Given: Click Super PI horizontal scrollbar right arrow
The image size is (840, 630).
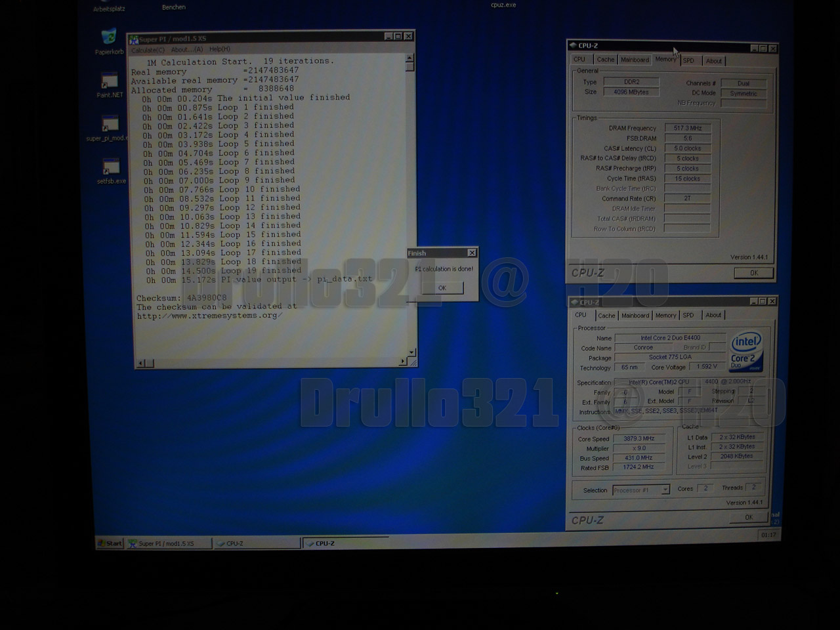Looking at the screenshot, I should tap(402, 362).
